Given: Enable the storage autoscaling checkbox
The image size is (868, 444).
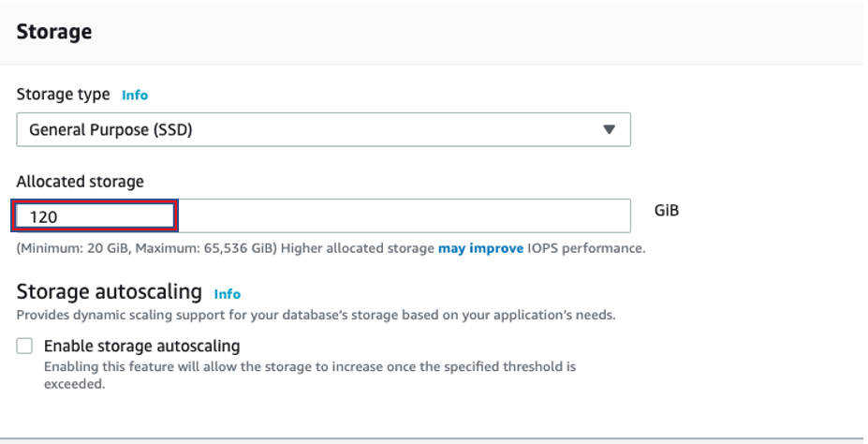Looking at the screenshot, I should point(24,346).
